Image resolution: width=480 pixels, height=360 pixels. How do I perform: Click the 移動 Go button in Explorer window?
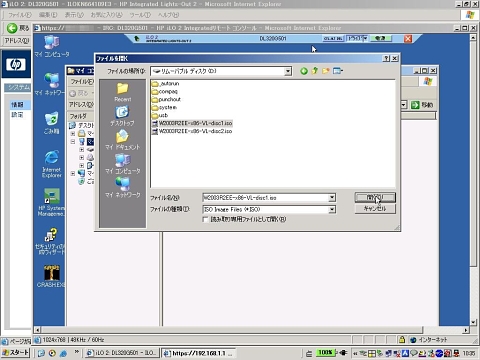422,105
